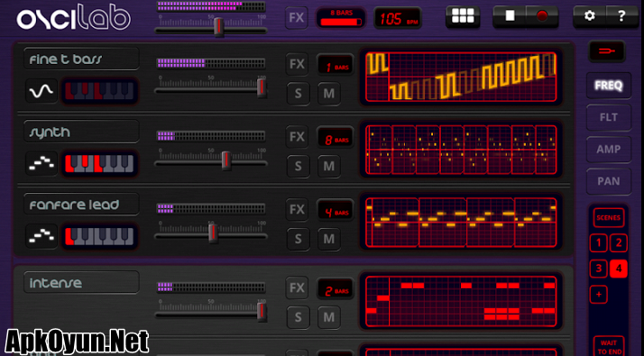Open arpeggio steps icon for synth track
The width and height of the screenshot is (644, 356).
point(41,163)
